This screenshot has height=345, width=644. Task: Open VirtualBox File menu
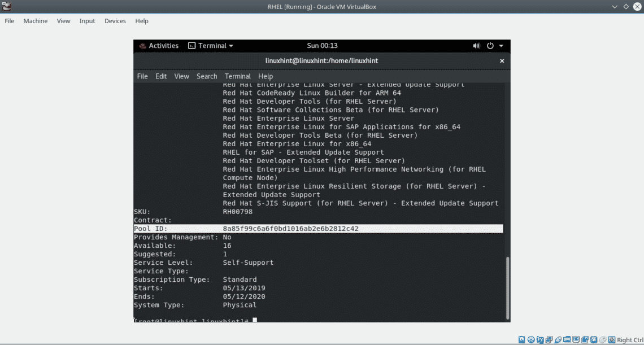(10, 21)
